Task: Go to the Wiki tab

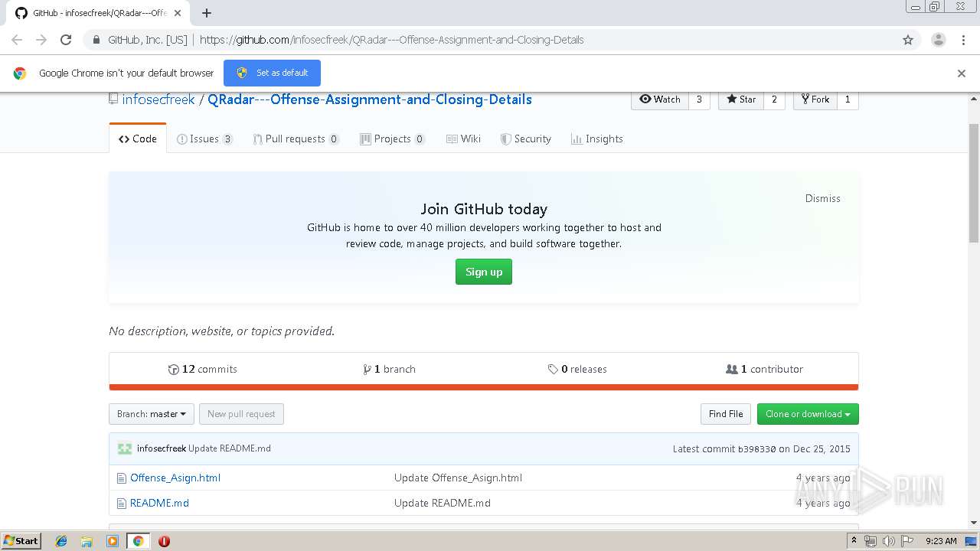Action: [464, 139]
